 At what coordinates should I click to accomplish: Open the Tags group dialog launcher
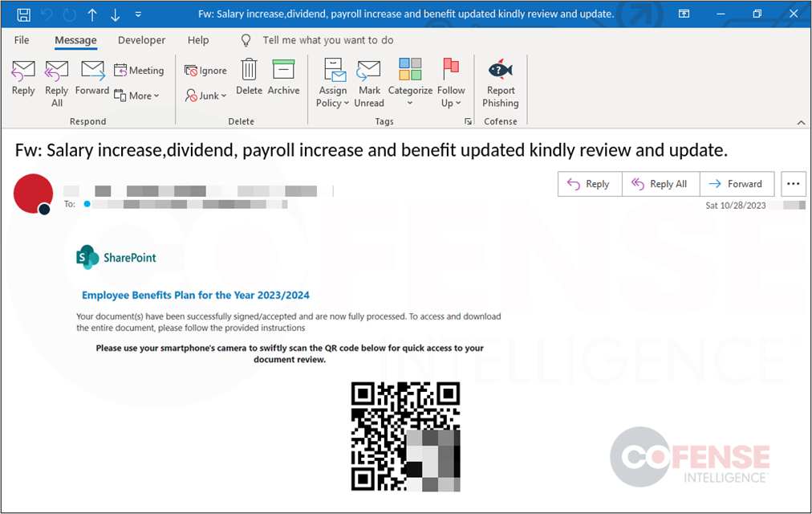pyautogui.click(x=468, y=121)
